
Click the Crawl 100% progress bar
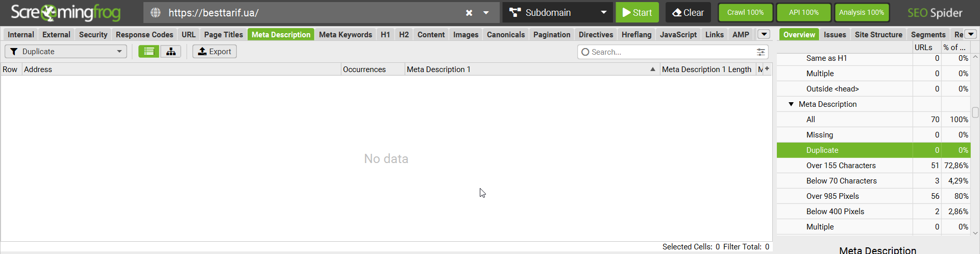pos(746,12)
